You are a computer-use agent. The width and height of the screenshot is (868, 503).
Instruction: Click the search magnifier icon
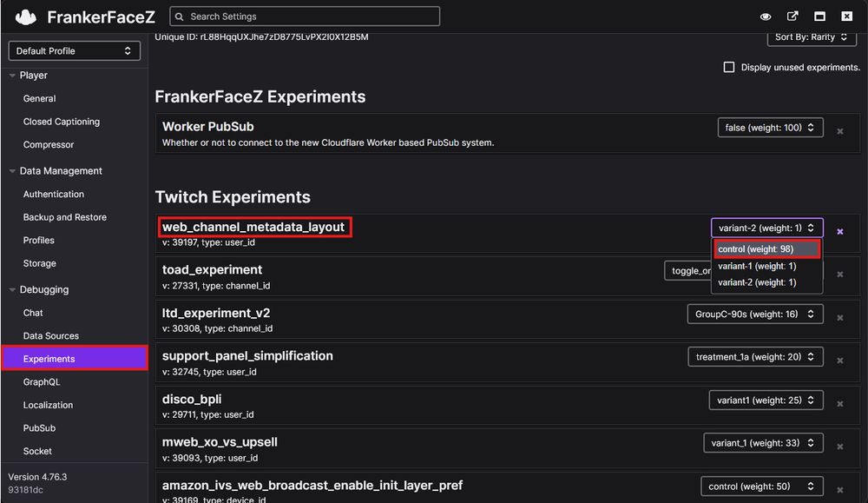coord(180,17)
